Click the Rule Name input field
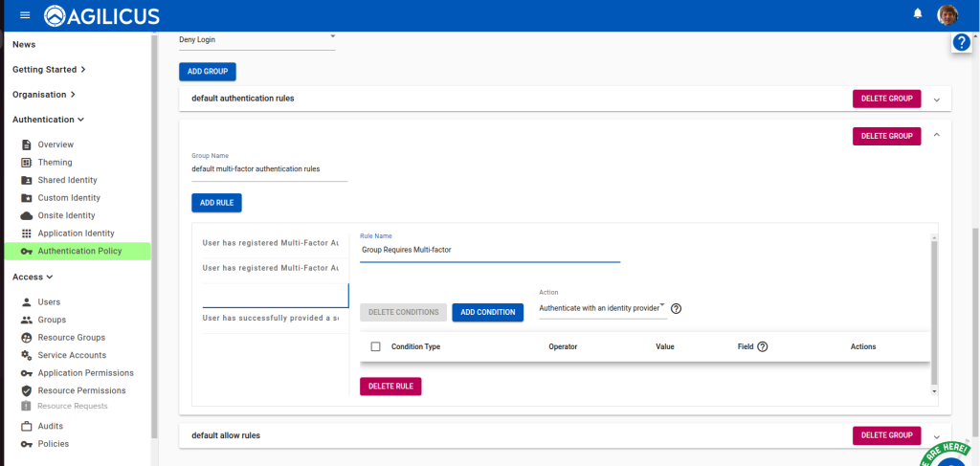This screenshot has height=466, width=980. [x=490, y=250]
